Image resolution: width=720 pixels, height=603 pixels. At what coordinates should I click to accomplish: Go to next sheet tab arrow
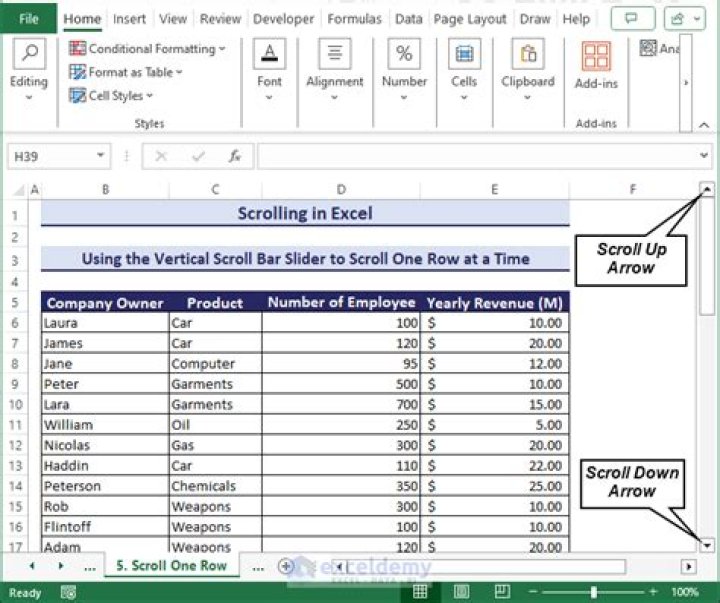pyautogui.click(x=61, y=566)
